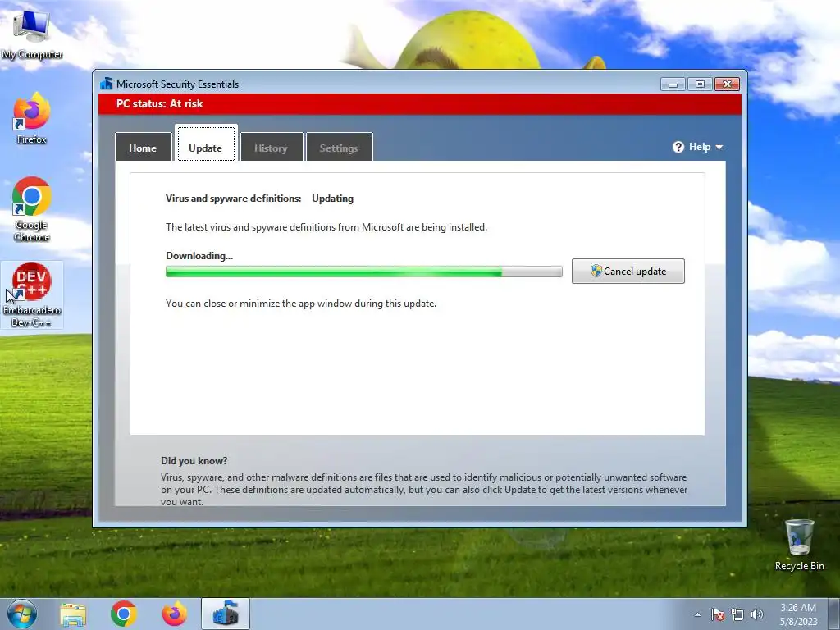Click the 'Updating' status value
Viewport: 840px width, 630px height.
click(x=333, y=199)
